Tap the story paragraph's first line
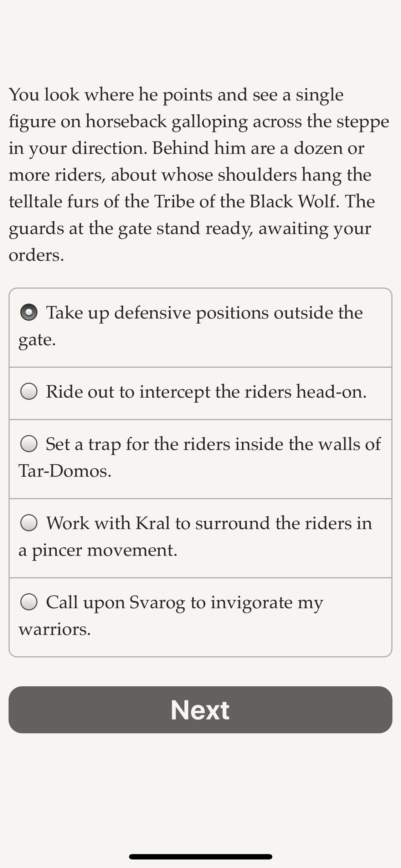Image resolution: width=401 pixels, height=868 pixels. [x=176, y=95]
